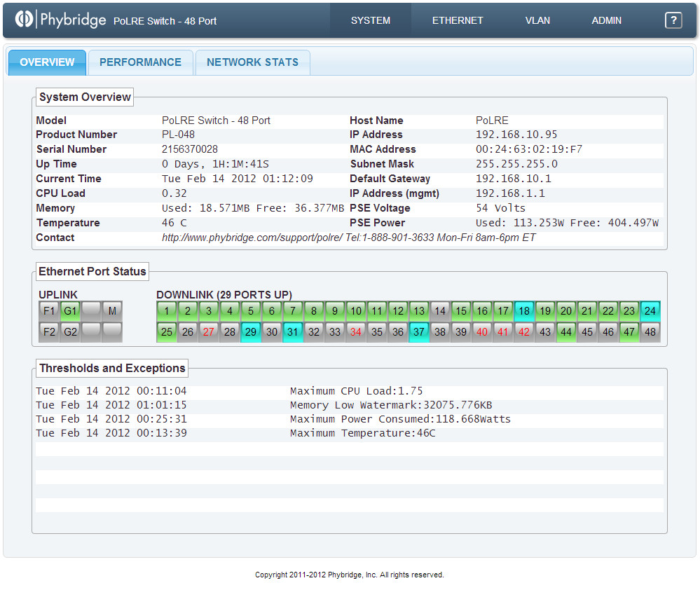700x590 pixels.
Task: Open the help question mark icon
Action: 673,20
